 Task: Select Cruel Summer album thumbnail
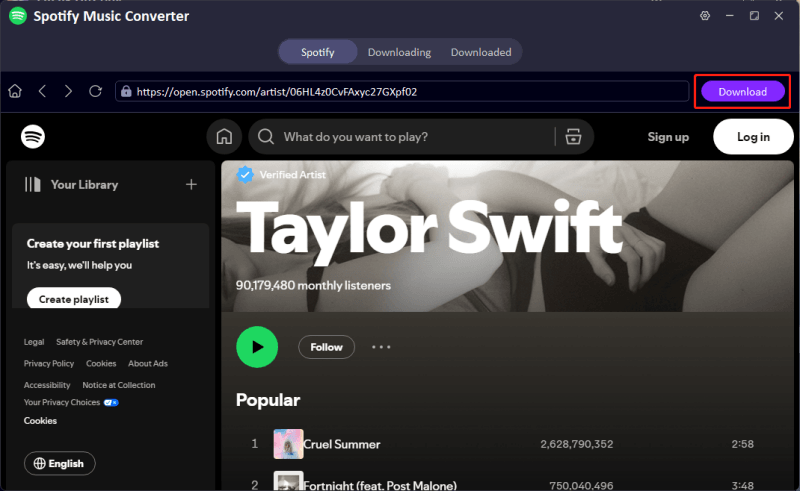(288, 444)
